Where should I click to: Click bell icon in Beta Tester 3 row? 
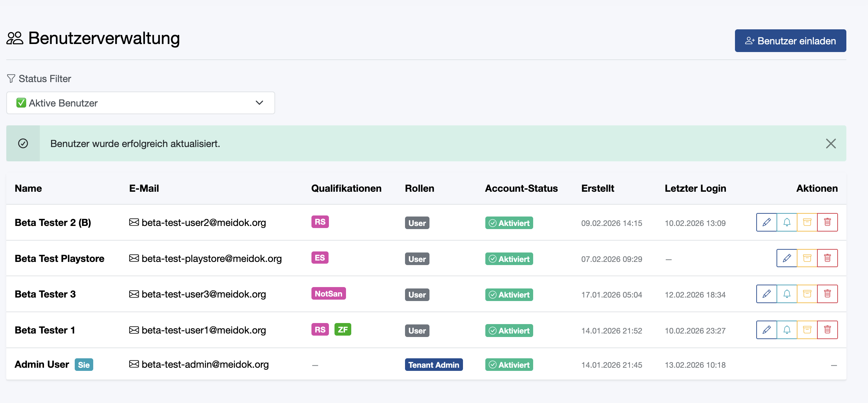787,294
